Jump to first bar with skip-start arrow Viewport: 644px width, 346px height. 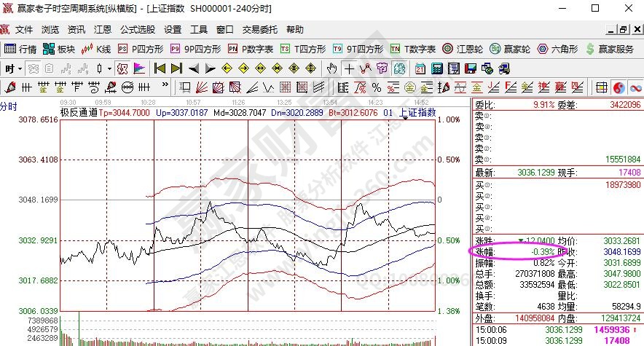point(160,68)
